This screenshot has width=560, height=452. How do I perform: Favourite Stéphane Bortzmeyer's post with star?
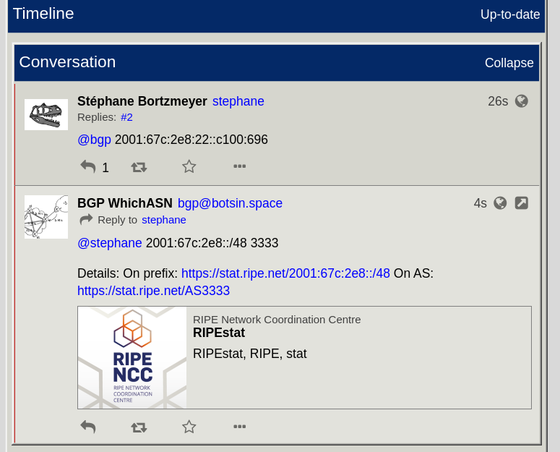click(x=189, y=166)
